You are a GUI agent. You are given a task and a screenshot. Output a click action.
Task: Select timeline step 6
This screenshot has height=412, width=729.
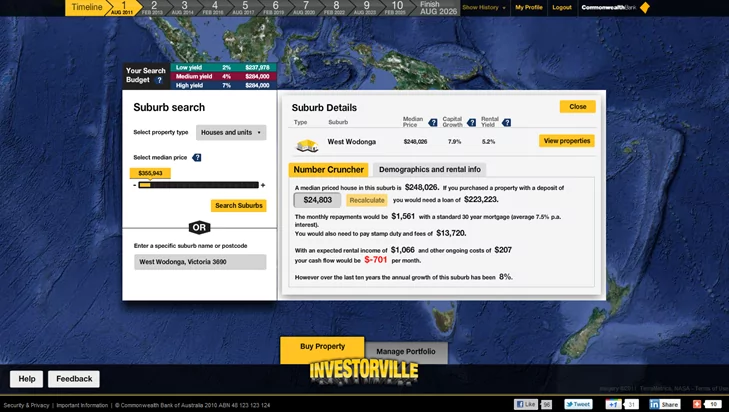click(x=275, y=8)
